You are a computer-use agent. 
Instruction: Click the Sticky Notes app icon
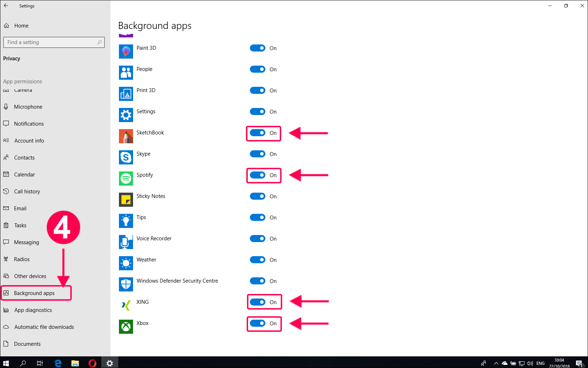pyautogui.click(x=126, y=200)
